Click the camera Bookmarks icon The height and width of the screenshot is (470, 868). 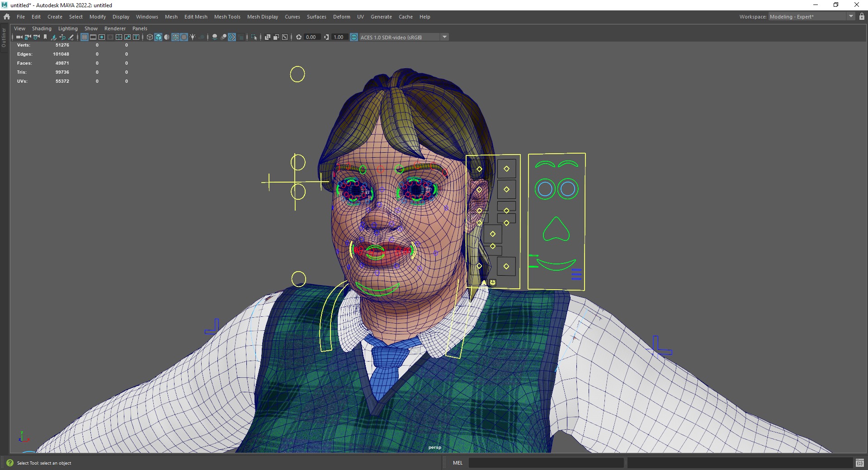tap(45, 37)
